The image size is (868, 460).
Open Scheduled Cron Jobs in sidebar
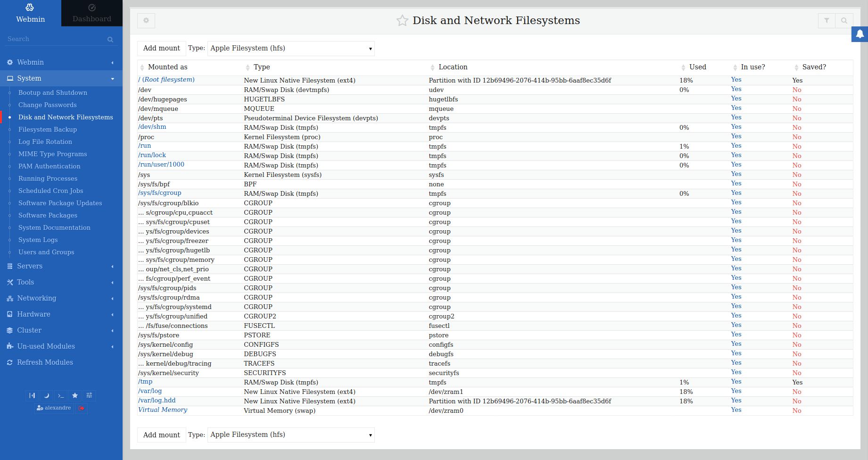tap(50, 191)
